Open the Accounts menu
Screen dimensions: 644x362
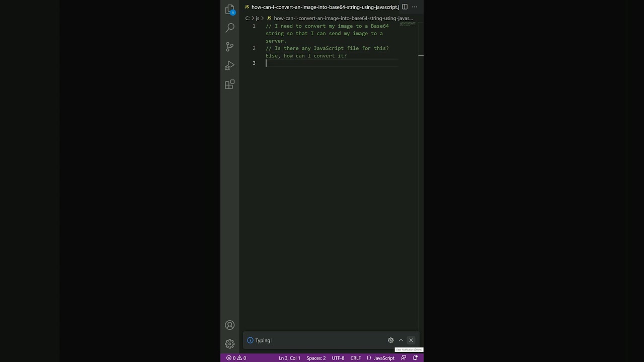tap(230, 325)
